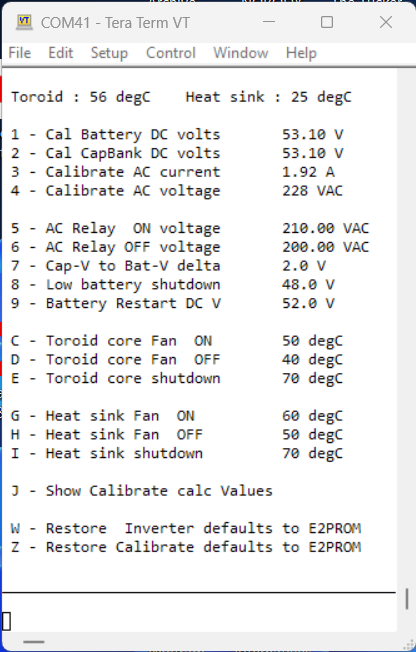Open the Help menu
416x652 pixels.
(301, 53)
